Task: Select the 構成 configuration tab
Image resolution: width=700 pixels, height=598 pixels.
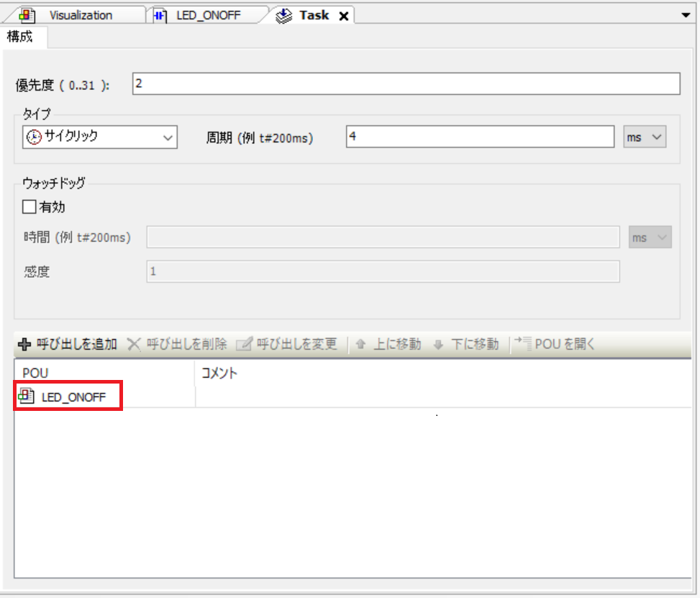Action: pos(20,37)
